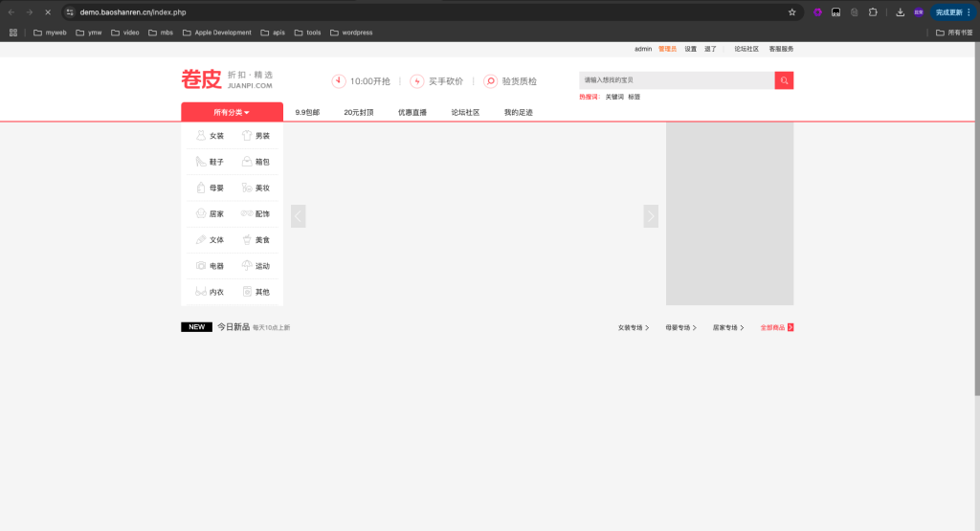Screen dimensions: 980x531
Task: Click the 10:00开抢 text
Action: pos(370,81)
